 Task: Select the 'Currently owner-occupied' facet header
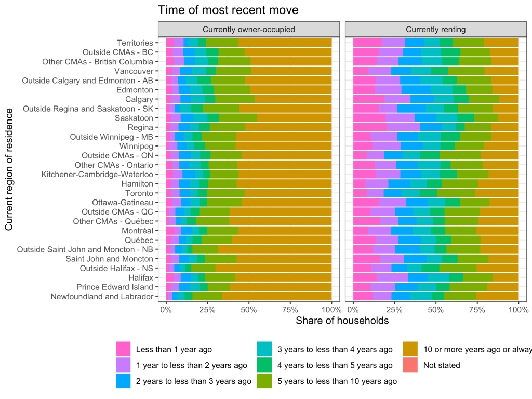coord(248,29)
